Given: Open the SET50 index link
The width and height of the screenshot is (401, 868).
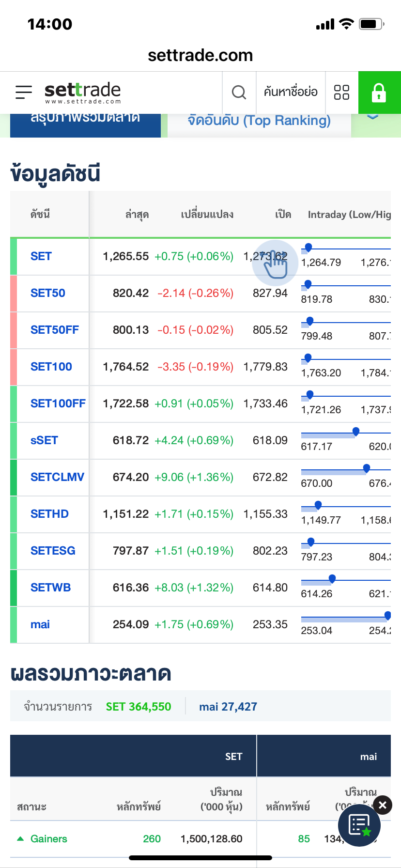Looking at the screenshot, I should [48, 293].
